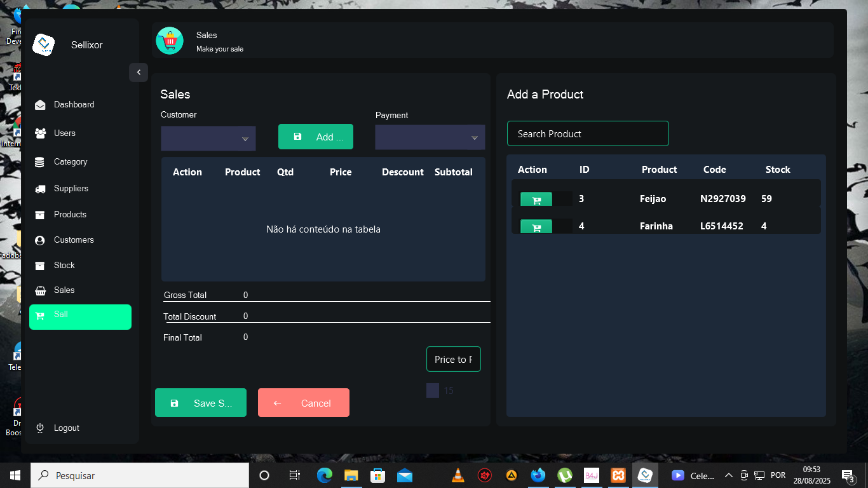Click the Subtotal column header
Image resolution: width=868 pixels, height=488 pixels.
coord(454,172)
